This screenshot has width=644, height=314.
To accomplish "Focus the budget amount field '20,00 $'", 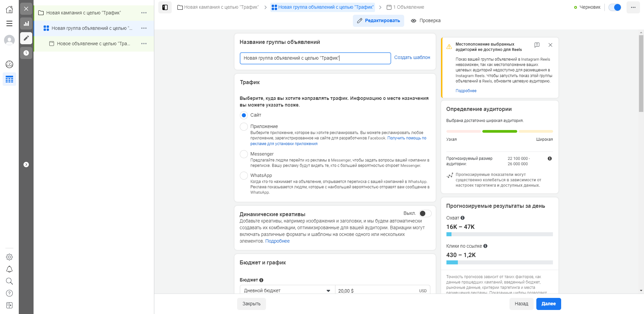I will pyautogui.click(x=382, y=291).
